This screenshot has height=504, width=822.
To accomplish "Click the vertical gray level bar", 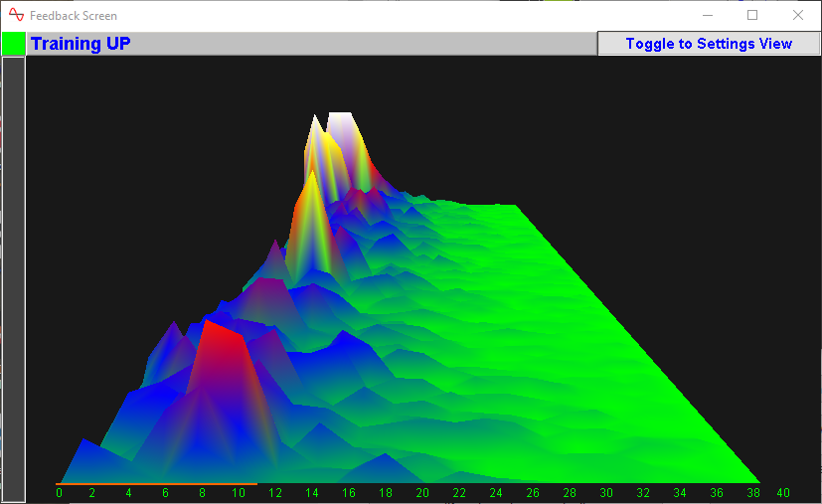I will pos(14,279).
